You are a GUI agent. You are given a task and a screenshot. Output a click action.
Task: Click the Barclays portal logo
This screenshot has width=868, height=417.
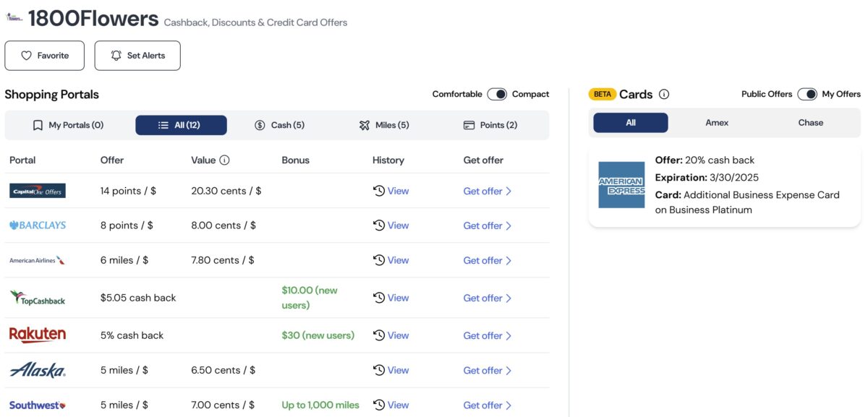(x=38, y=225)
